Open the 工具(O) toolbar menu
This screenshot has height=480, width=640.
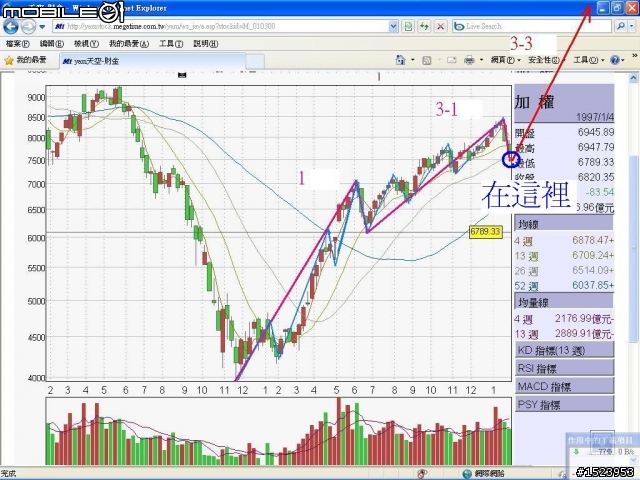[588, 60]
